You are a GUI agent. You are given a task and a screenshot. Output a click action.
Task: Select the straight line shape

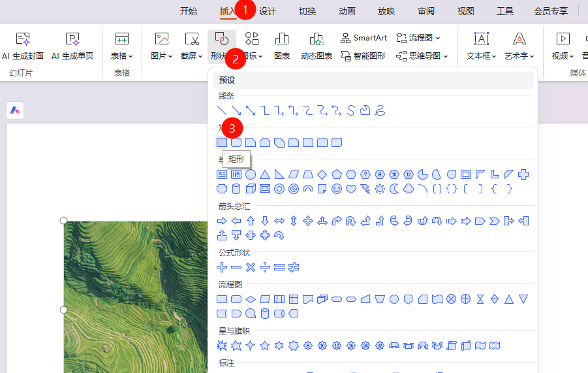click(x=222, y=110)
